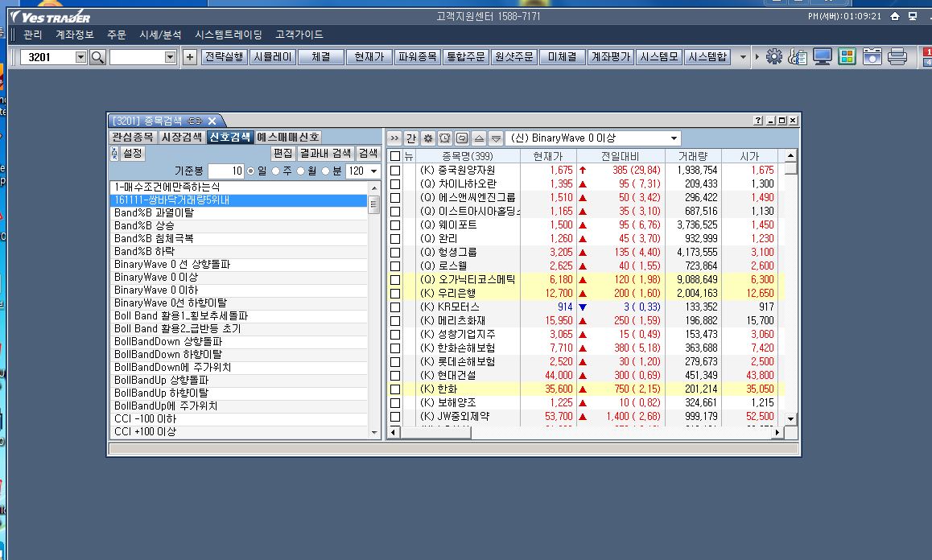The height and width of the screenshot is (560, 932).
Task: Click the small gear icon above results list
Action: pyautogui.click(x=428, y=138)
